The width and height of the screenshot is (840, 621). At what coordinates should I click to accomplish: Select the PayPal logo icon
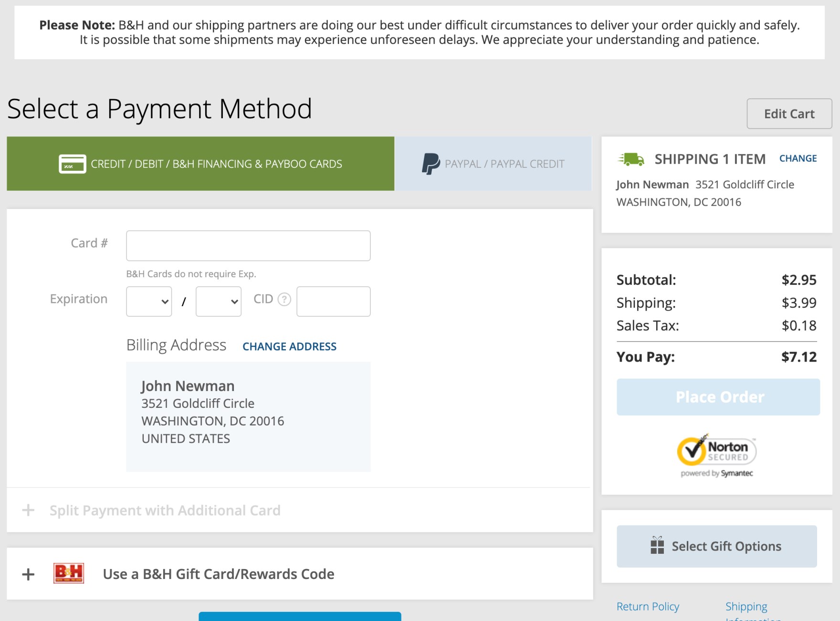430,164
